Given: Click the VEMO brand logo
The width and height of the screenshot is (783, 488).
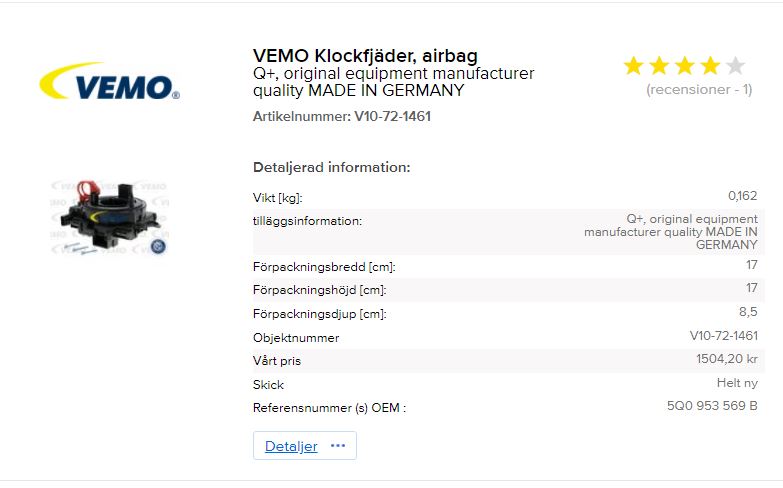Looking at the screenshot, I should [109, 82].
